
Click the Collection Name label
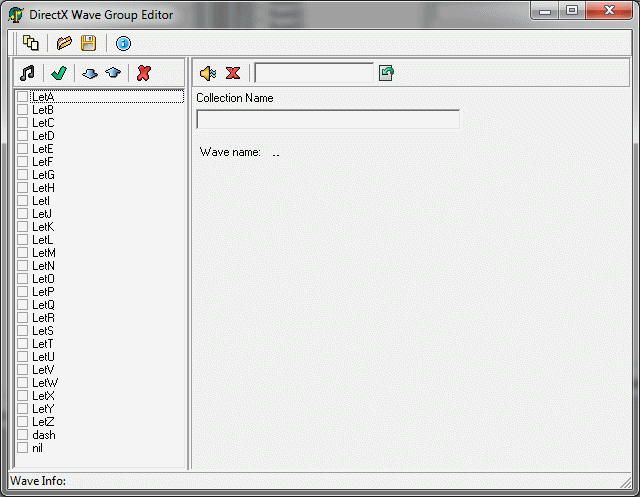click(x=235, y=98)
